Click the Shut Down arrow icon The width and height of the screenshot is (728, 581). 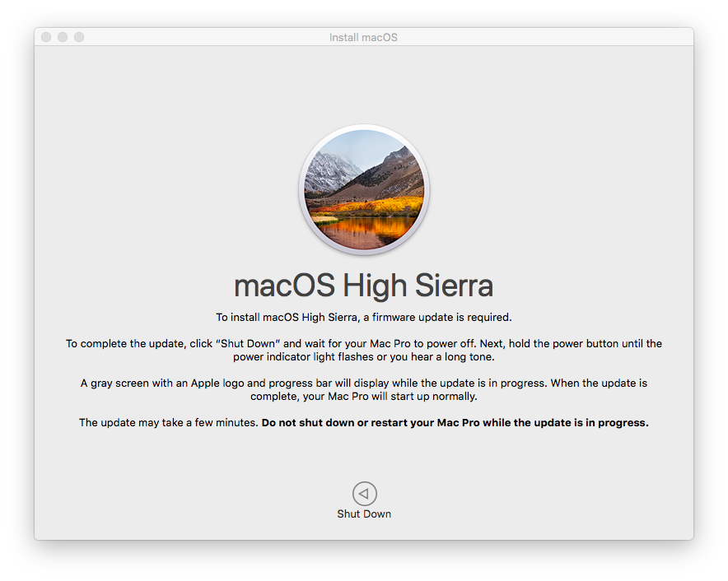click(x=365, y=493)
